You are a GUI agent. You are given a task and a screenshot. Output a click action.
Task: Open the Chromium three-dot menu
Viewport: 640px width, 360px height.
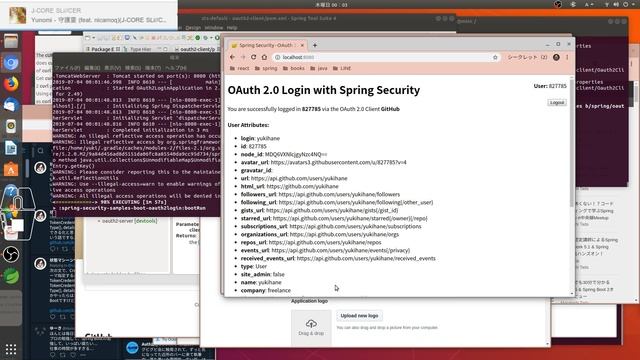(567, 57)
